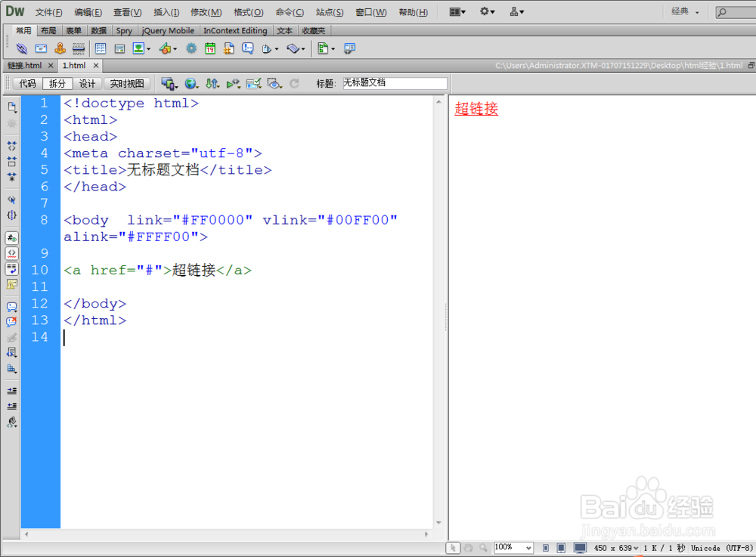Screen dimensions: 756x557
Task: Open the W3C Validation menu
Action: tap(234, 84)
